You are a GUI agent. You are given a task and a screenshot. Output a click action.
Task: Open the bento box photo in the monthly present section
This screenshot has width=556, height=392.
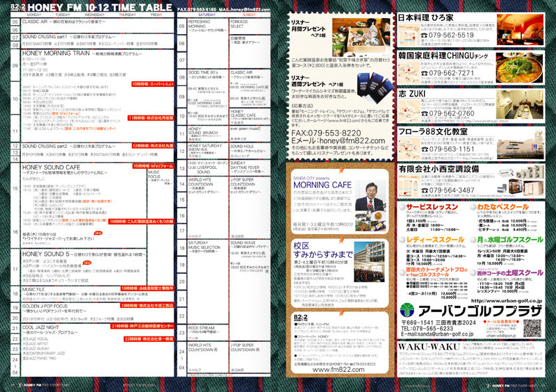click(x=361, y=38)
